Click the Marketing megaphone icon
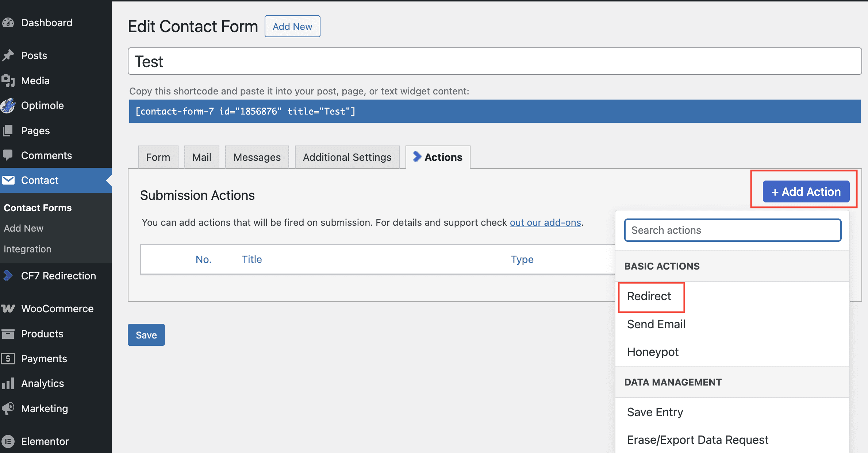 pyautogui.click(x=8, y=409)
